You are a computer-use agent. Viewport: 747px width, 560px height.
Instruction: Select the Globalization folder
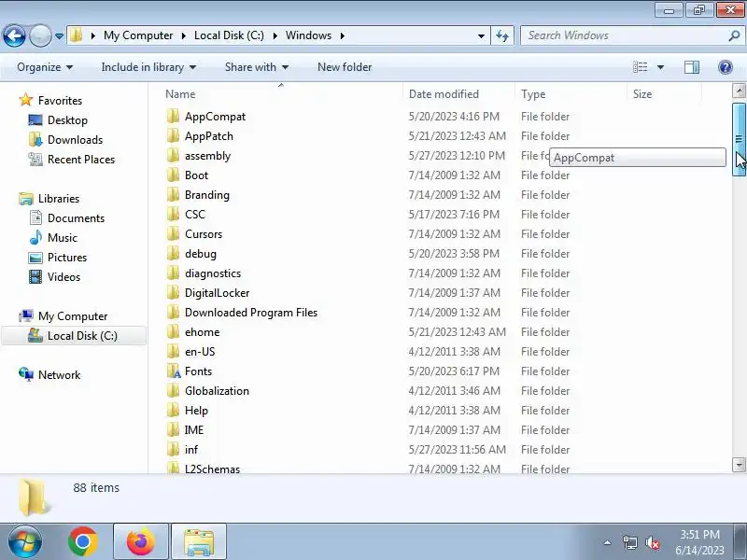(x=217, y=390)
